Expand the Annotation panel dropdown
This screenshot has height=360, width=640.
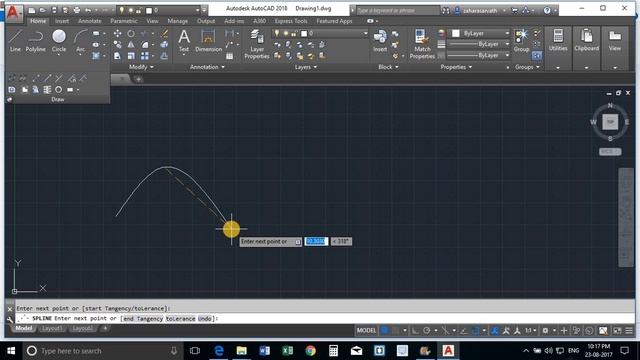click(x=207, y=67)
